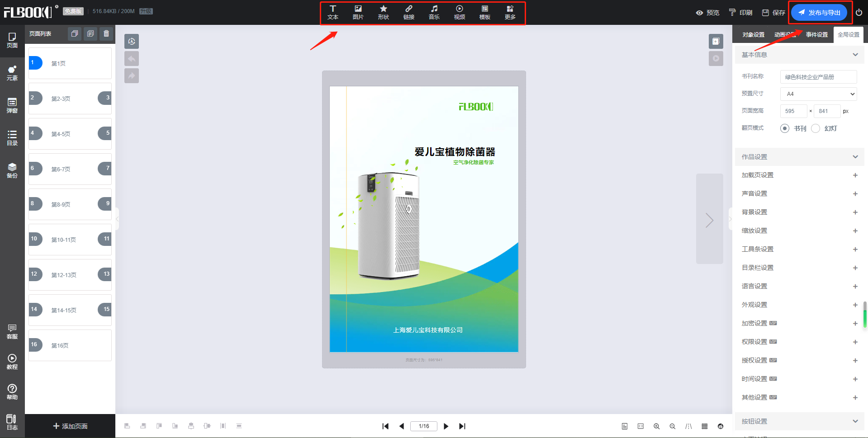Click the page height field 841

coord(827,111)
